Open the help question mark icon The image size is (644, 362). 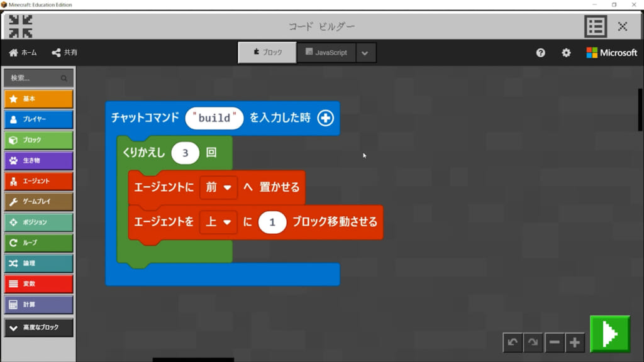(541, 53)
